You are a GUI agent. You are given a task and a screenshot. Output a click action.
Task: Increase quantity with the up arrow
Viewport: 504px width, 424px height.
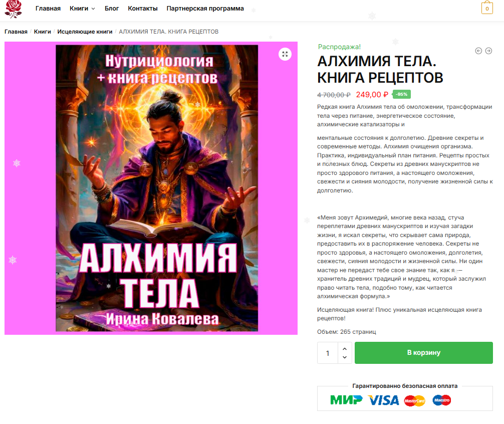point(345,349)
